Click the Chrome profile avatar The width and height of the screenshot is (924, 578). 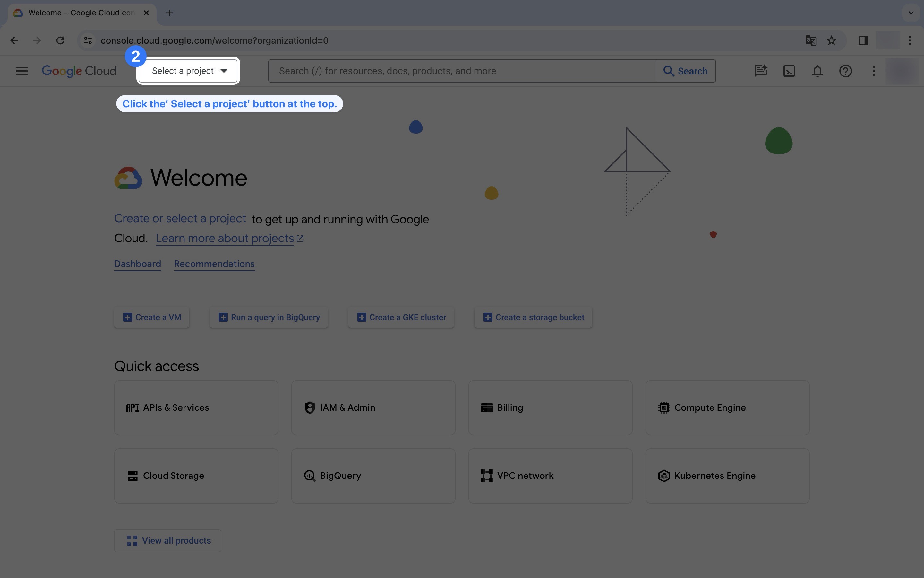[887, 40]
